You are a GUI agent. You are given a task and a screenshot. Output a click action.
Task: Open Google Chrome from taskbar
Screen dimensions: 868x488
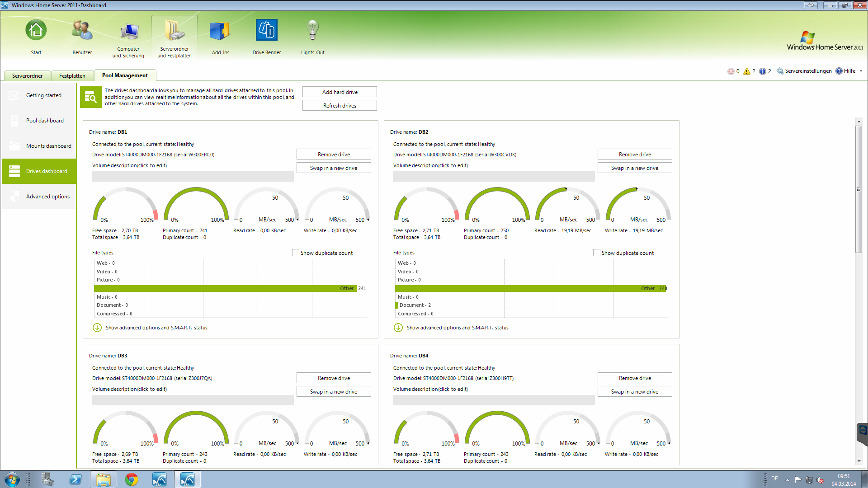(132, 479)
